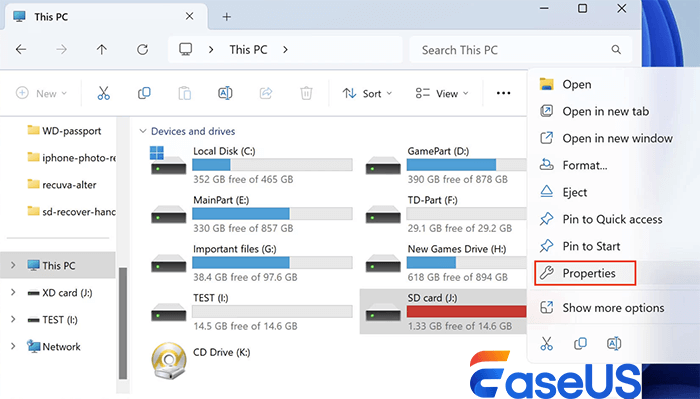Open the View dropdown
700x399 pixels.
442,93
